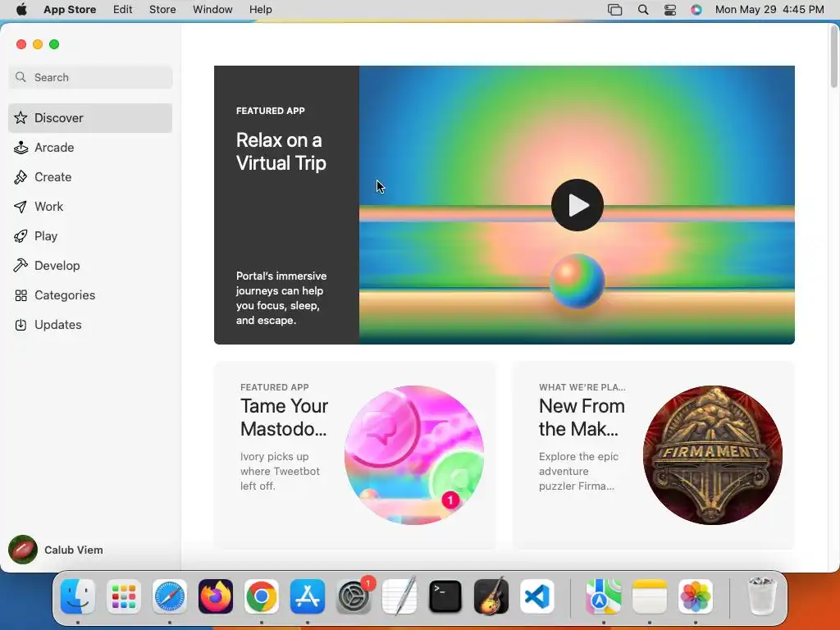Viewport: 840px width, 630px height.
Task: Click the Play rocket icon
Action: pyautogui.click(x=21, y=236)
